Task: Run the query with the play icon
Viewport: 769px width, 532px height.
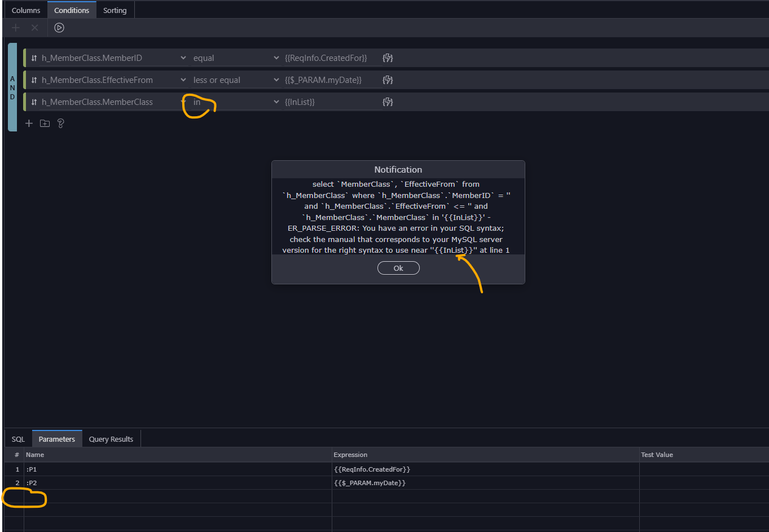Action: point(59,27)
